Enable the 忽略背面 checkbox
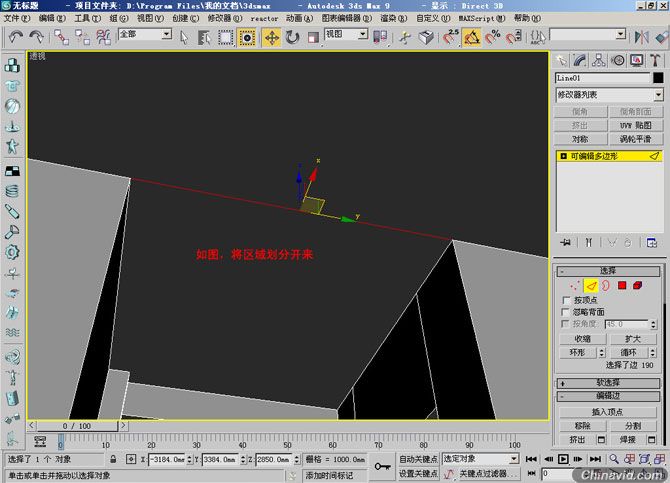Viewport: 670px width, 483px height. tap(567, 312)
